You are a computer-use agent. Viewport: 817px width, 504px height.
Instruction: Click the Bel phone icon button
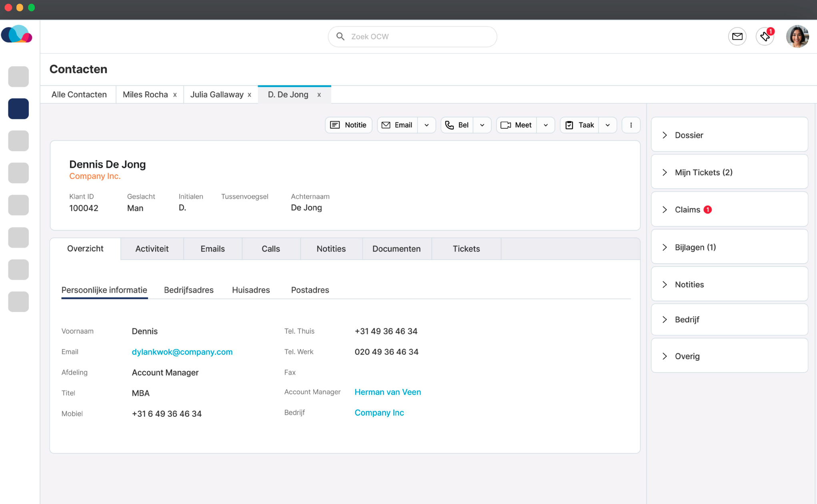[457, 125]
